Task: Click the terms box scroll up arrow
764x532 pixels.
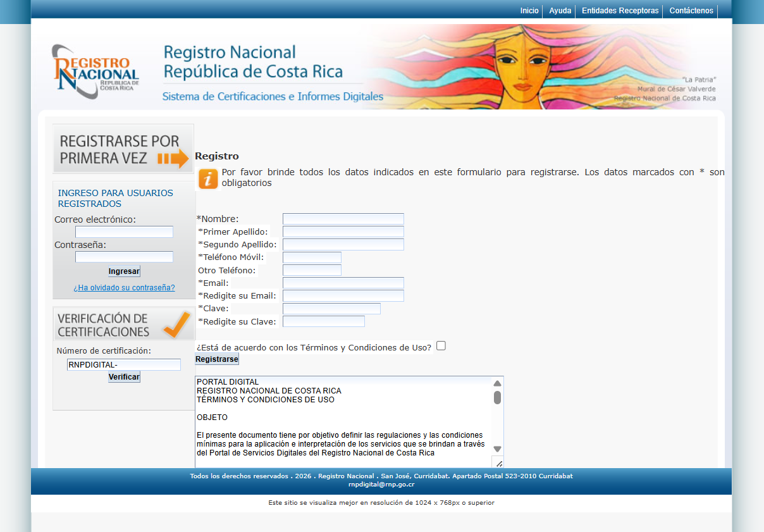Action: click(x=498, y=383)
